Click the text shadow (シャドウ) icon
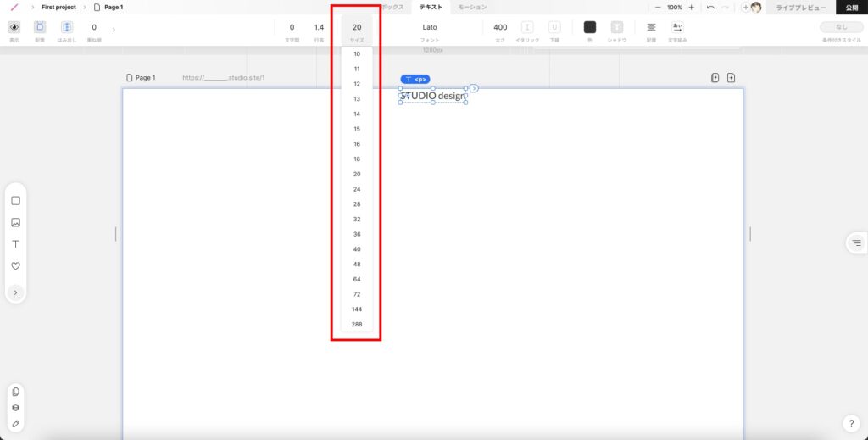The height and width of the screenshot is (440, 868). 616,27
